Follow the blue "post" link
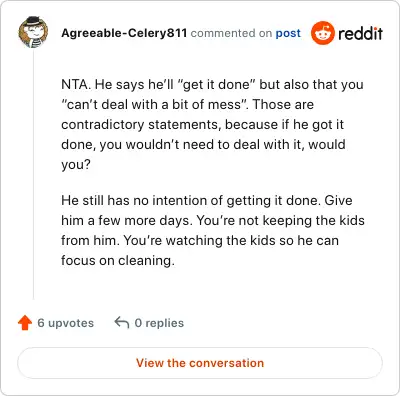This screenshot has height=396, width=400. 288,33
